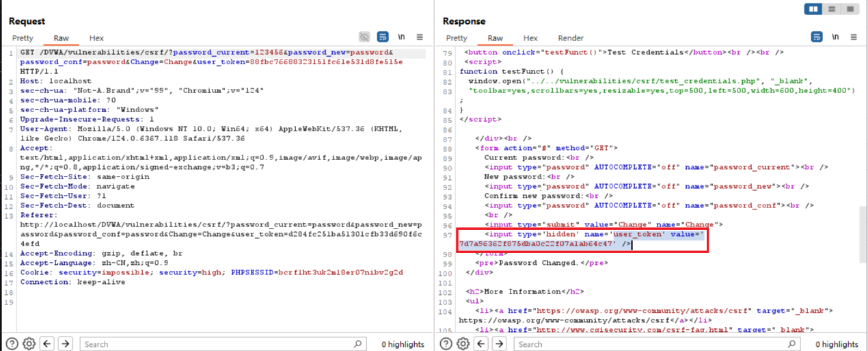The image size is (868, 351).
Task: Go to previous match in Request search
Action: [47, 343]
